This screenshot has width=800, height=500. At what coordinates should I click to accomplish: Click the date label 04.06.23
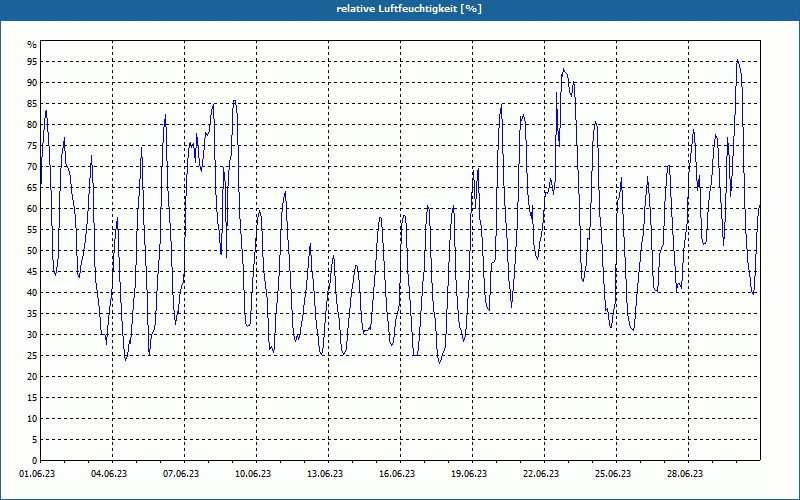[109, 474]
